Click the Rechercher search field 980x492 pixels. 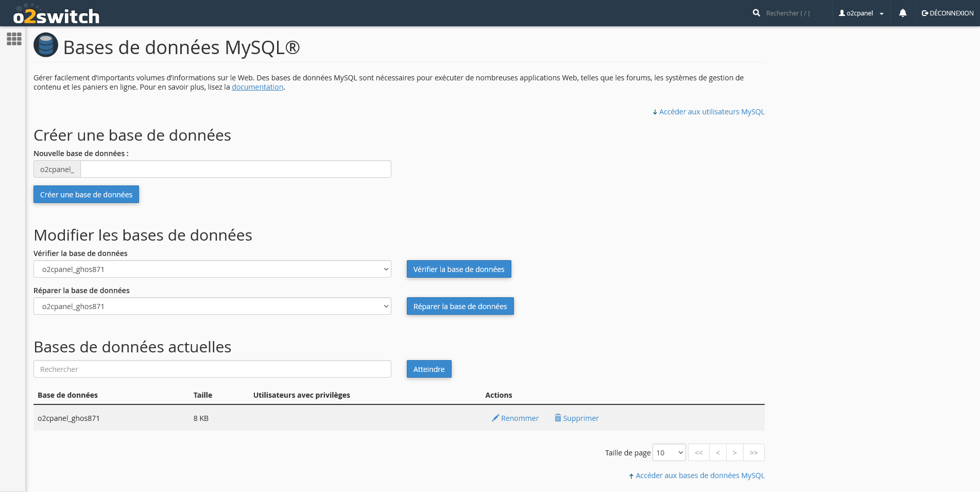tap(212, 369)
